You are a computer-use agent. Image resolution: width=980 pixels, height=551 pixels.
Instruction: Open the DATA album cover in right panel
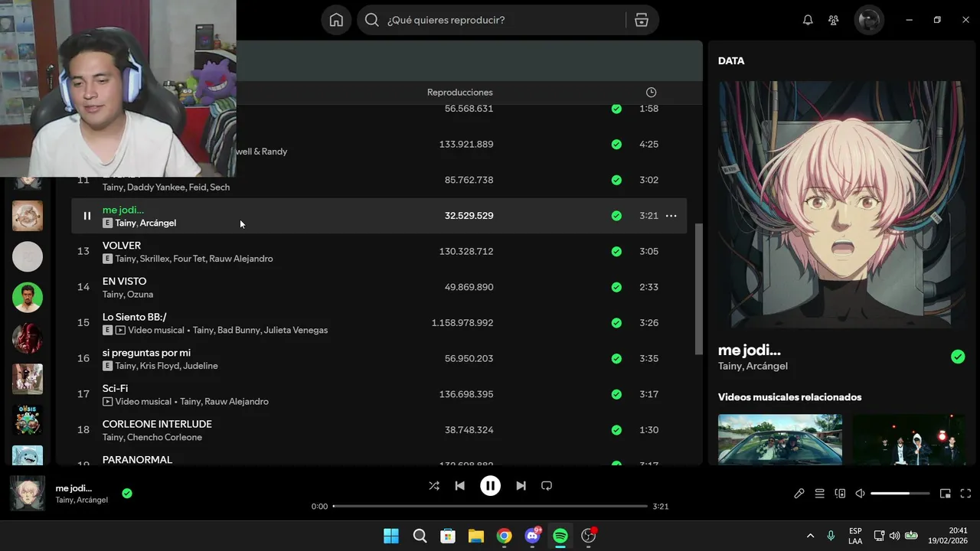[x=842, y=205]
